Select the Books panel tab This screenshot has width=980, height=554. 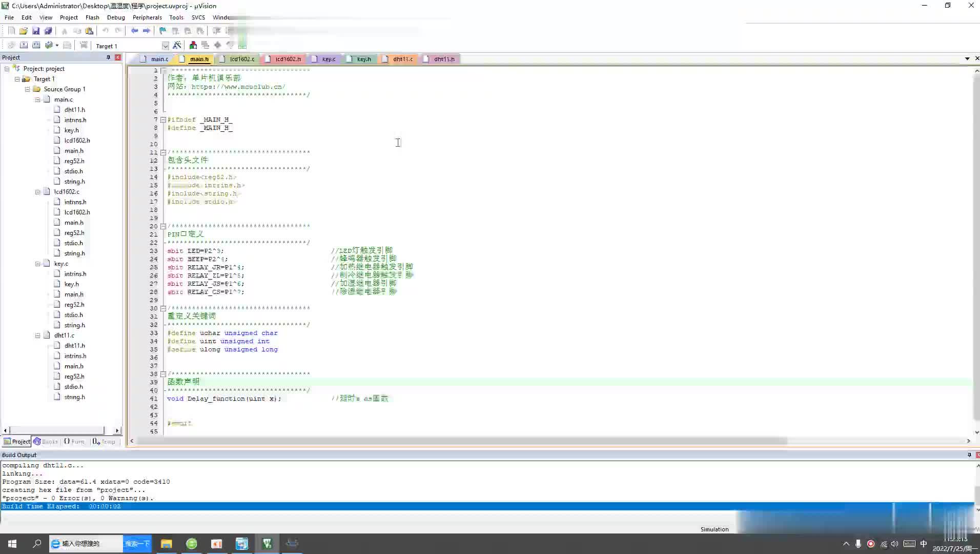coord(46,441)
